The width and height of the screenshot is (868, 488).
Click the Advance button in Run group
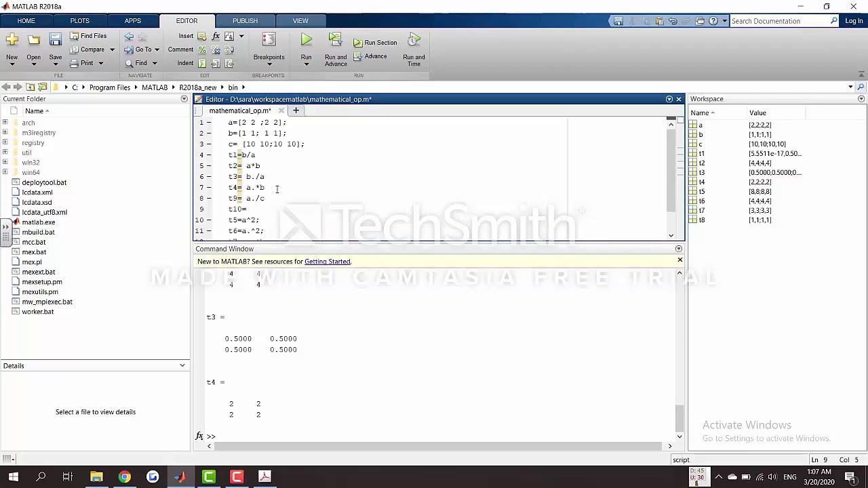coord(370,57)
